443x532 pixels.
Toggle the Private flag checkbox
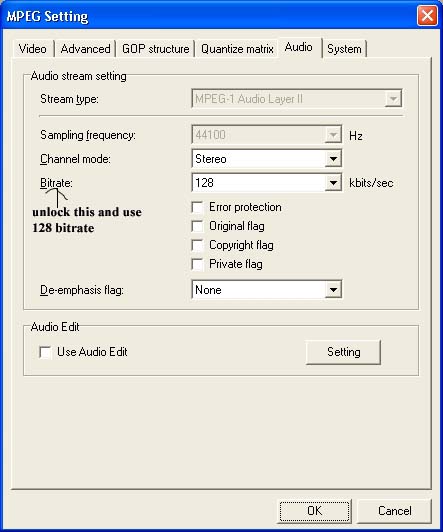point(197,264)
